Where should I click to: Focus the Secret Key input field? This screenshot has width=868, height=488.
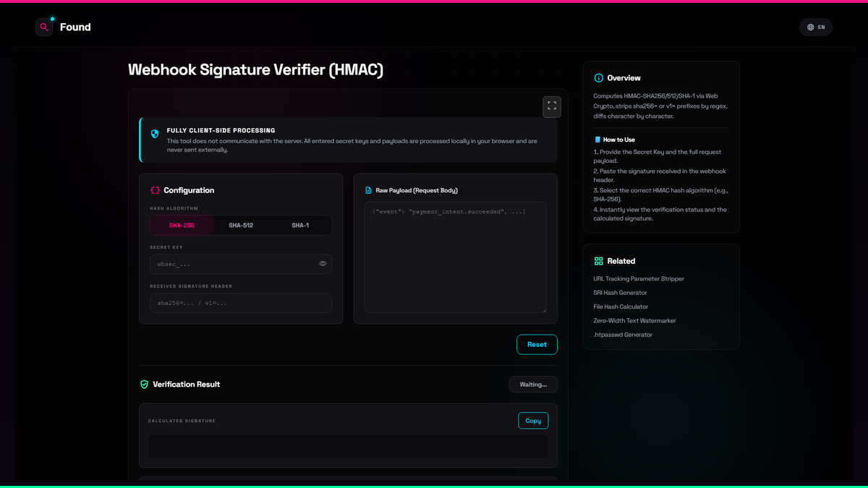point(241,264)
